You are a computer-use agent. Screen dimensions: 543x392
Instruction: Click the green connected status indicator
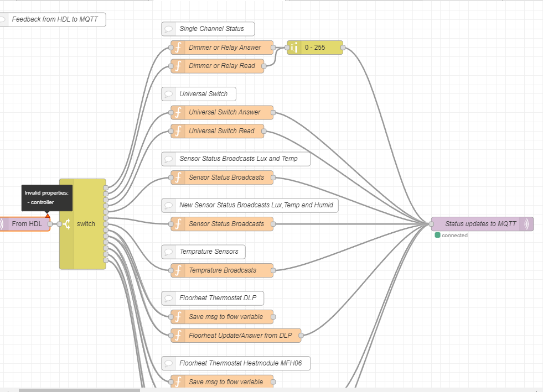click(x=437, y=235)
